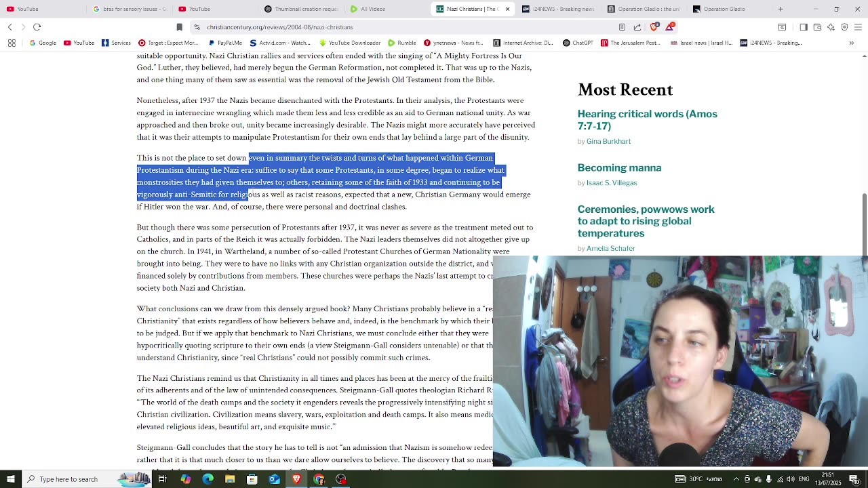Open author Gina Burkhart's page
The image size is (868, 488).
coord(608,141)
